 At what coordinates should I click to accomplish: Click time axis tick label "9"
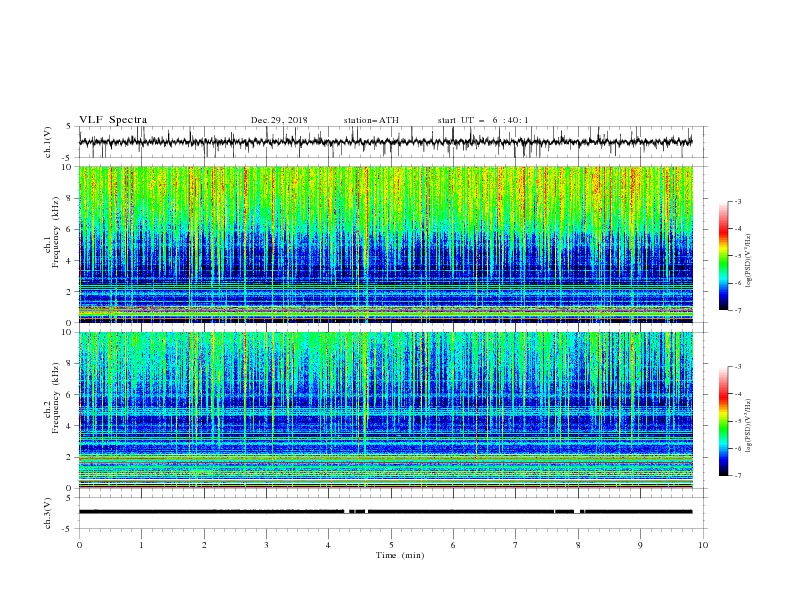pos(640,545)
